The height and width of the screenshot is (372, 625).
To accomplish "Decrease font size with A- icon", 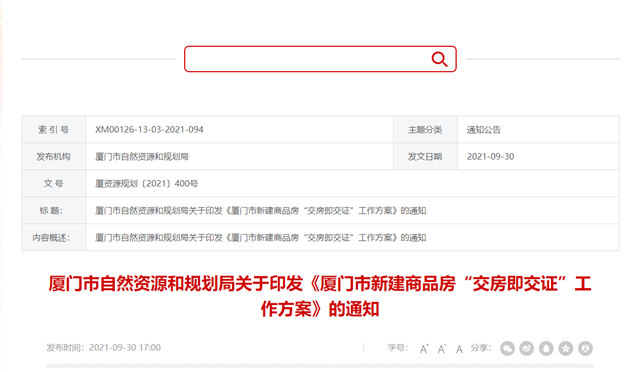I will pyautogui.click(x=442, y=349).
